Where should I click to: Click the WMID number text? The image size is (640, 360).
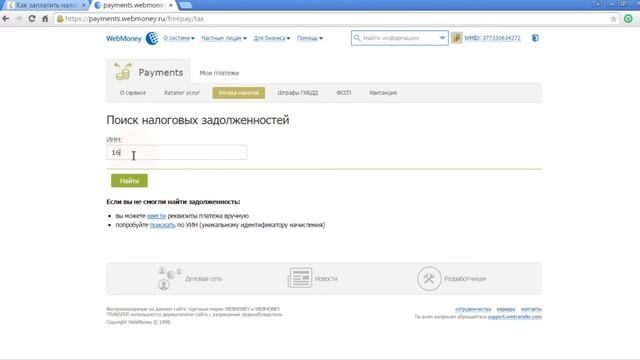(x=492, y=38)
